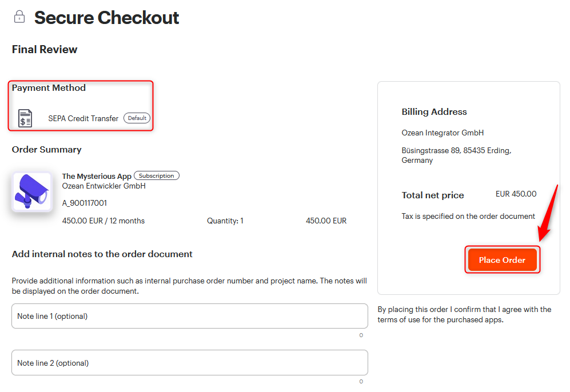Click the Billing Address heading

tap(434, 112)
